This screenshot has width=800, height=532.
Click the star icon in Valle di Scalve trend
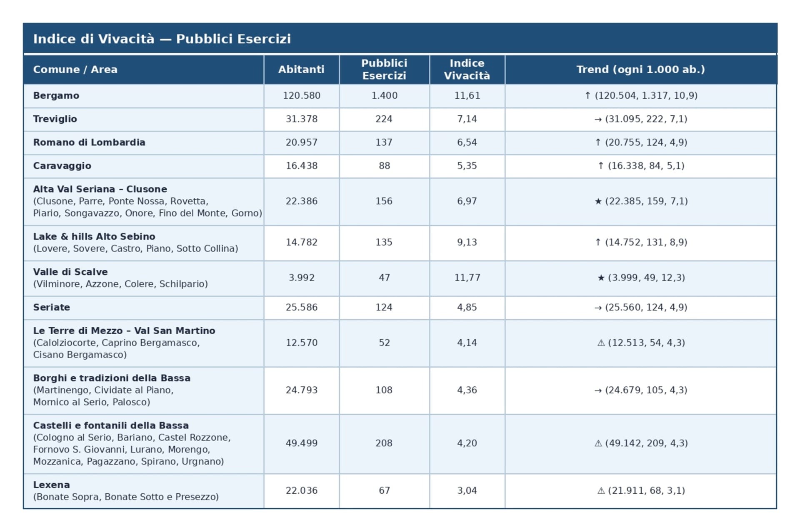coord(601,278)
